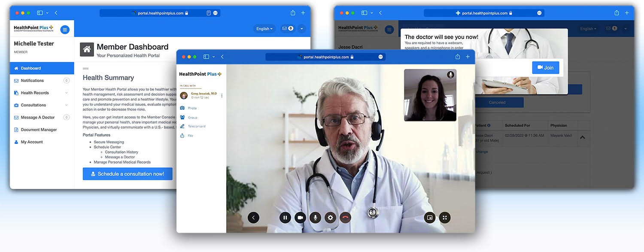The image size is (644, 252).
Task: Click Share icon in video call browser
Action: point(458,57)
